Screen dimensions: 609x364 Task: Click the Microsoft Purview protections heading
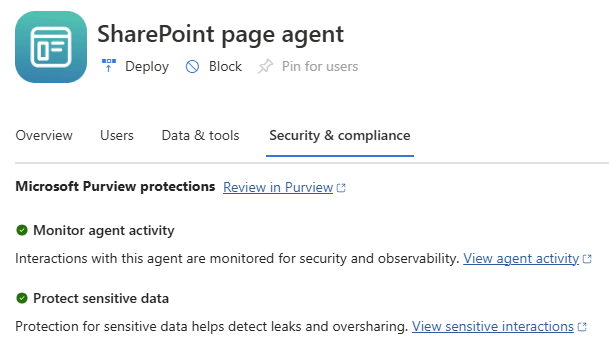click(115, 186)
